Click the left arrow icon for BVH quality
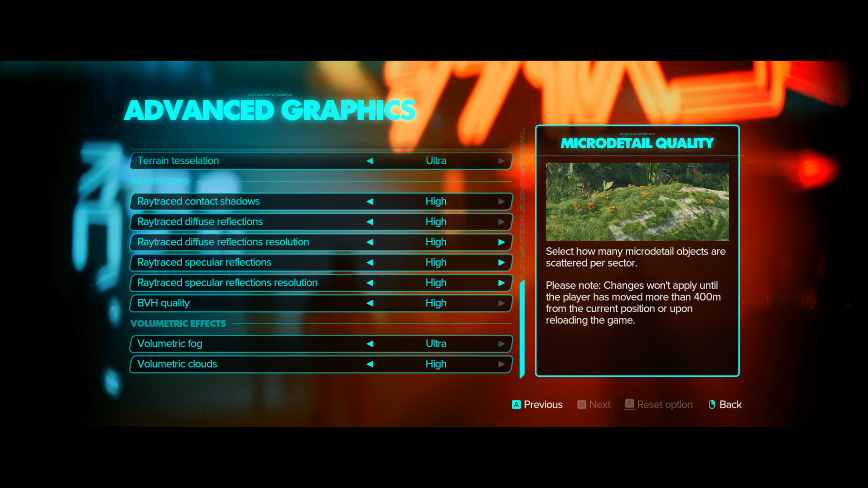The width and height of the screenshot is (868, 488). coord(369,303)
